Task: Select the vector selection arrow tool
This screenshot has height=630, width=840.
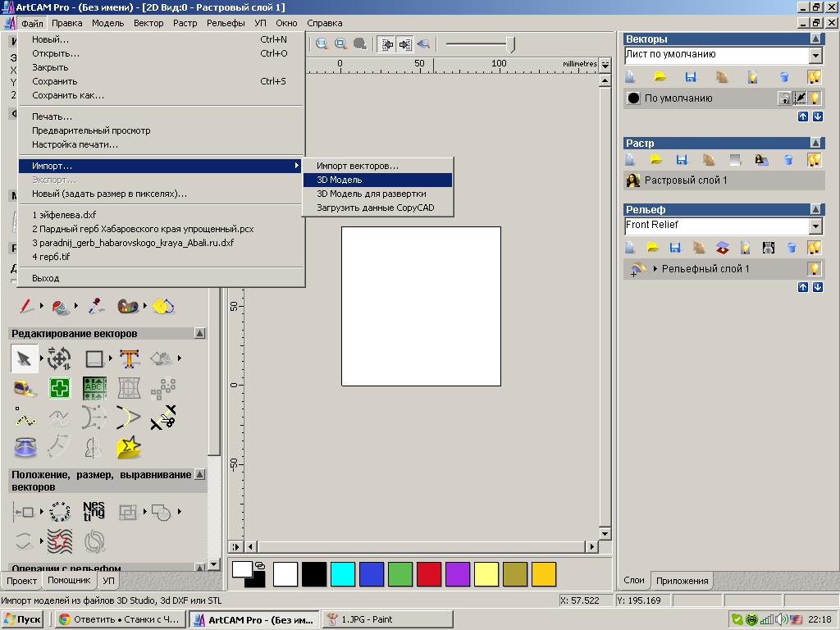Action: coord(24,358)
